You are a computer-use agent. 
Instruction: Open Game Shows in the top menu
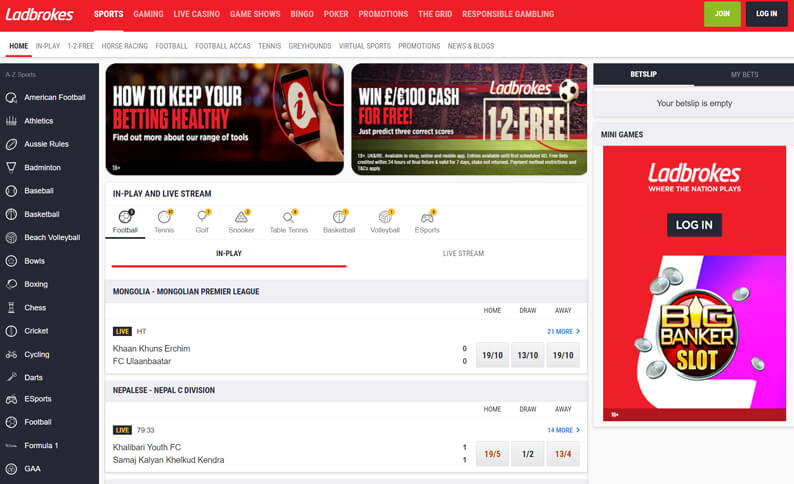[255, 14]
